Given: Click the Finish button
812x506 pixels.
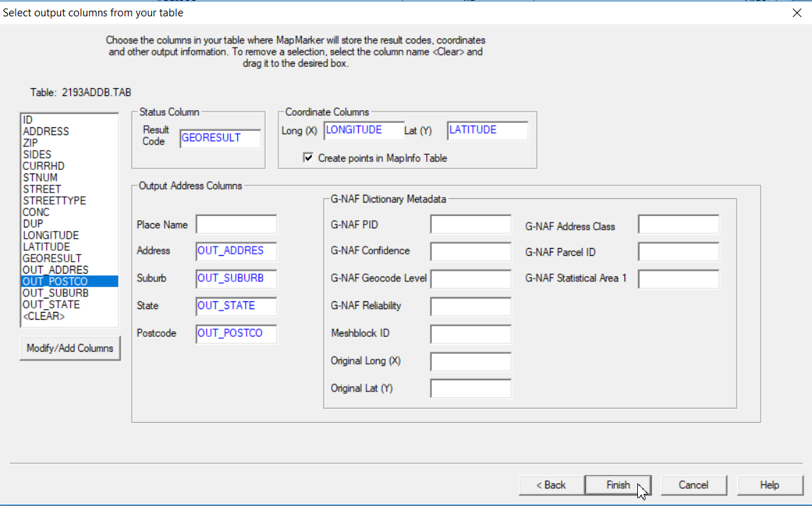Looking at the screenshot, I should tap(618, 485).
